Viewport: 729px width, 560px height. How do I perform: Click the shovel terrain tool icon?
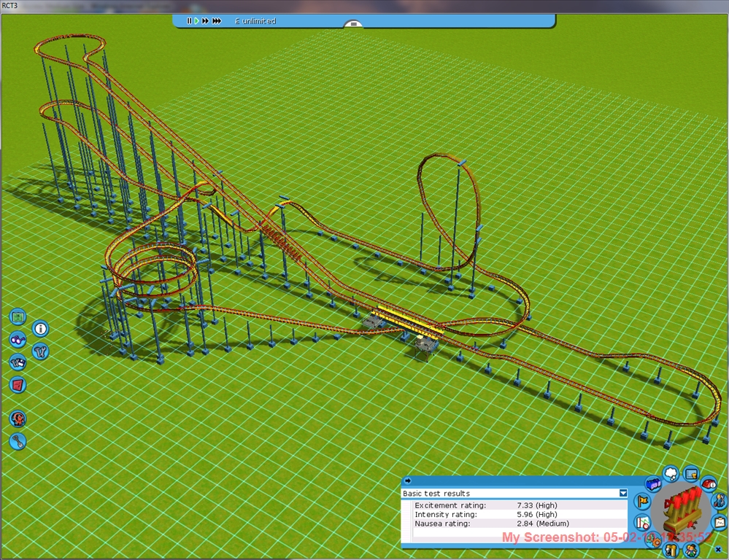pos(19,441)
